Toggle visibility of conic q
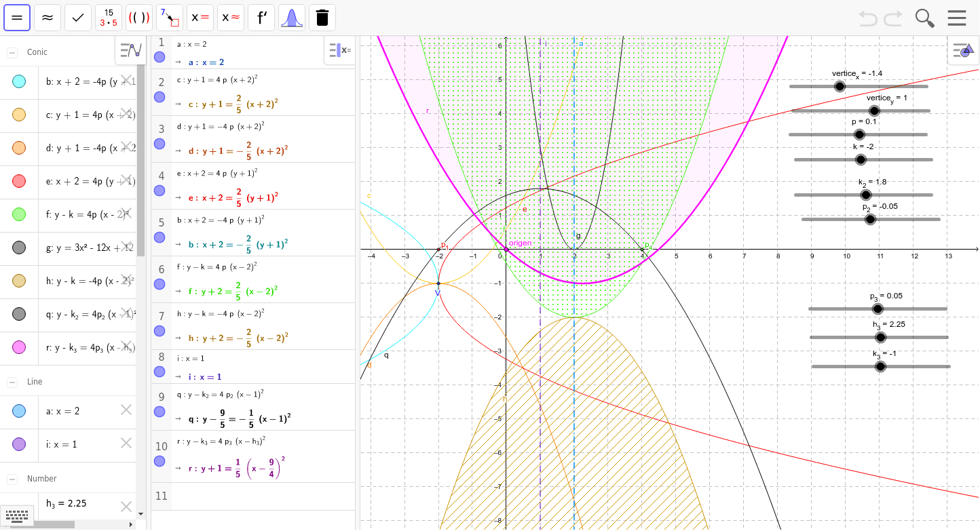980x531 pixels. click(x=19, y=314)
